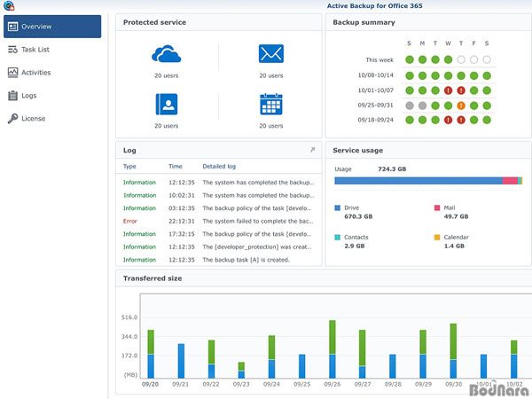Screen dimensions: 532x399
Task: Click the 09/24 bar in Transferred size
Action: coord(271,357)
